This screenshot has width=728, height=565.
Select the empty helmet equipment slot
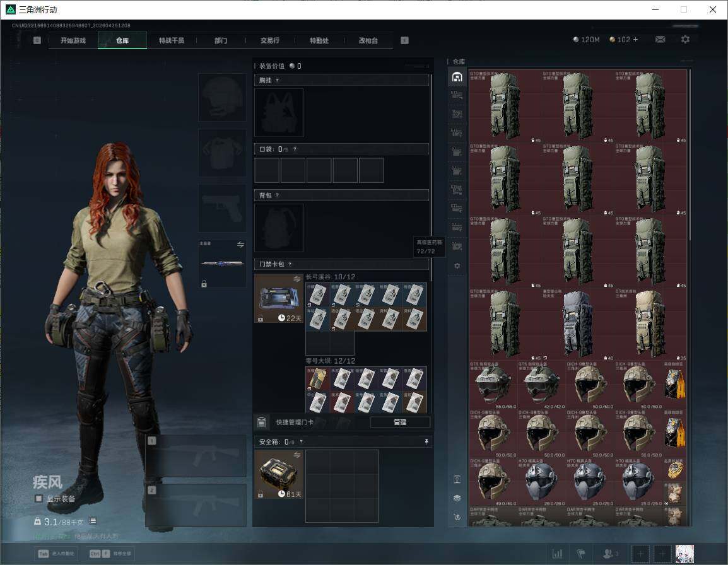pos(223,98)
